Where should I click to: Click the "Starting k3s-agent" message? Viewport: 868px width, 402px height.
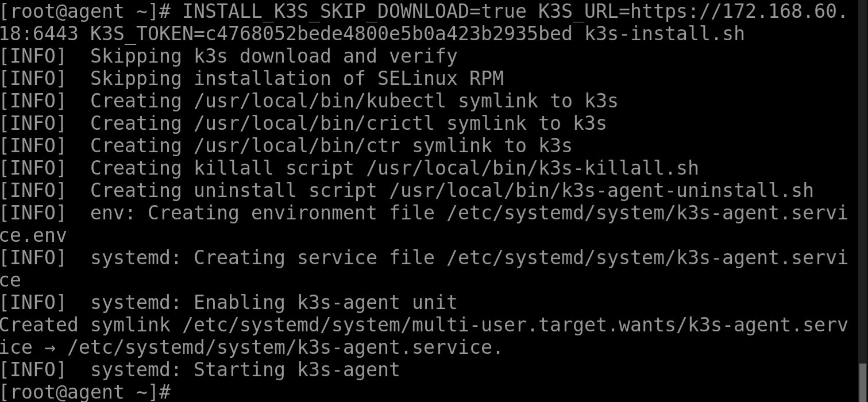point(296,370)
